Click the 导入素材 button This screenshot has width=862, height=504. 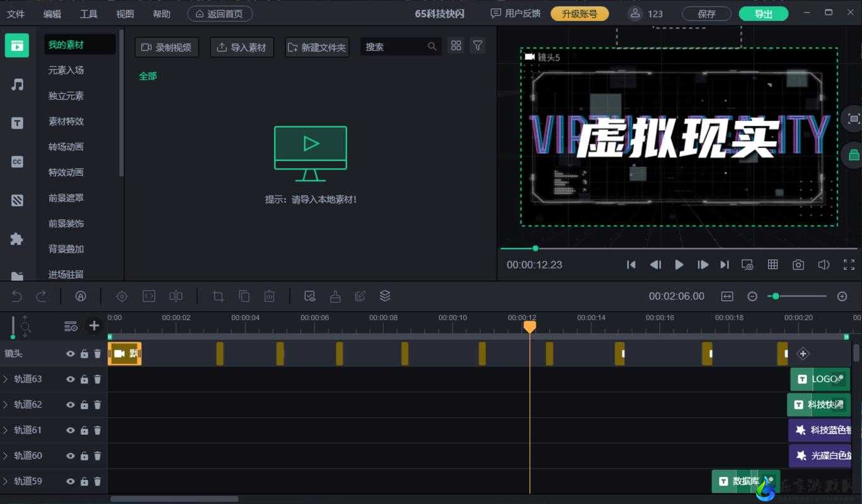click(242, 47)
